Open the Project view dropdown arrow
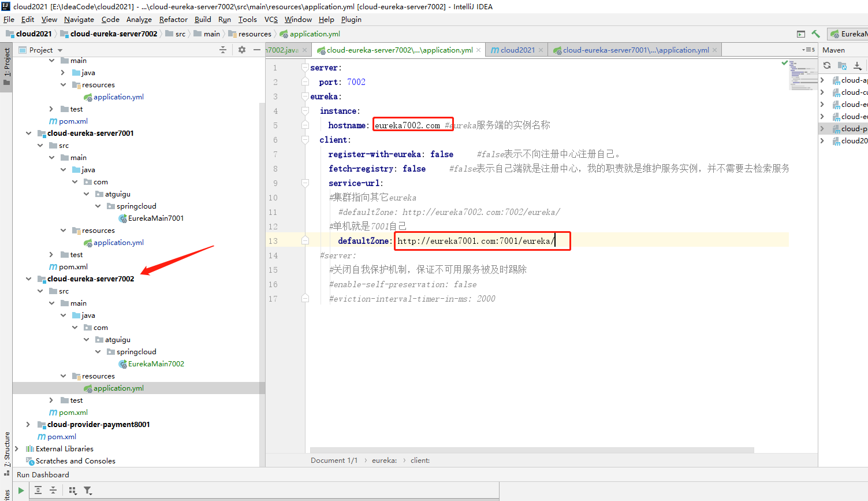Screen dimensions: 868x501 coord(60,50)
